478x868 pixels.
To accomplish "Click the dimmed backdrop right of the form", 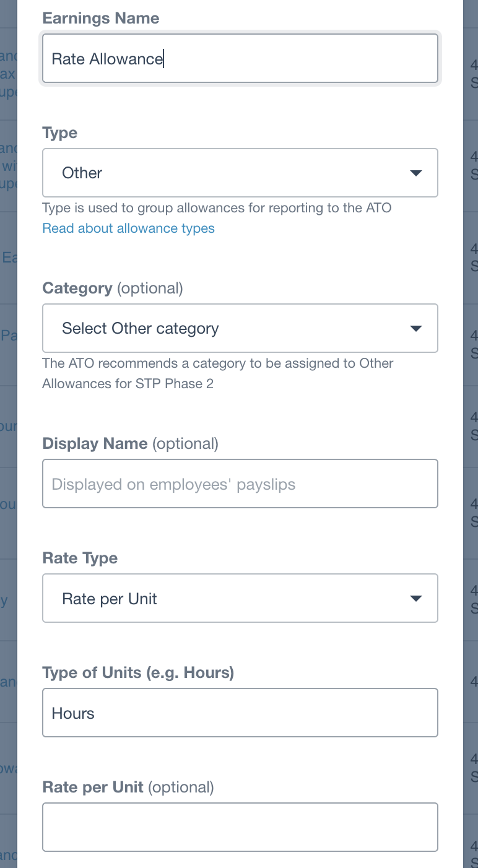I will point(471,433).
